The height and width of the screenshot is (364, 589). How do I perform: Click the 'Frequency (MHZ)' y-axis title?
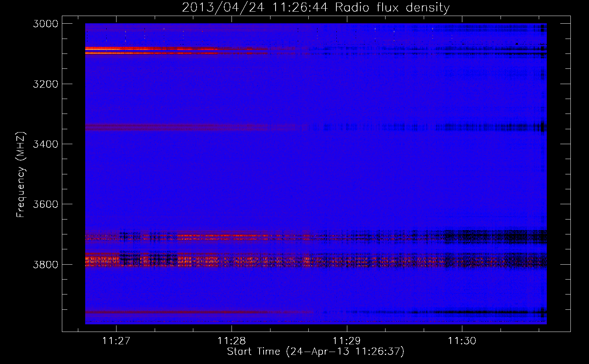click(x=21, y=174)
